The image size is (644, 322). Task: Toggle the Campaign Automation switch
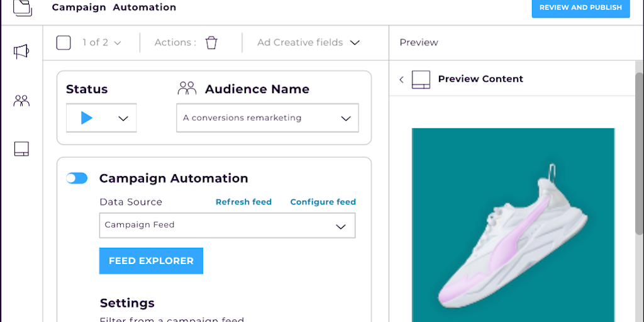tap(77, 179)
